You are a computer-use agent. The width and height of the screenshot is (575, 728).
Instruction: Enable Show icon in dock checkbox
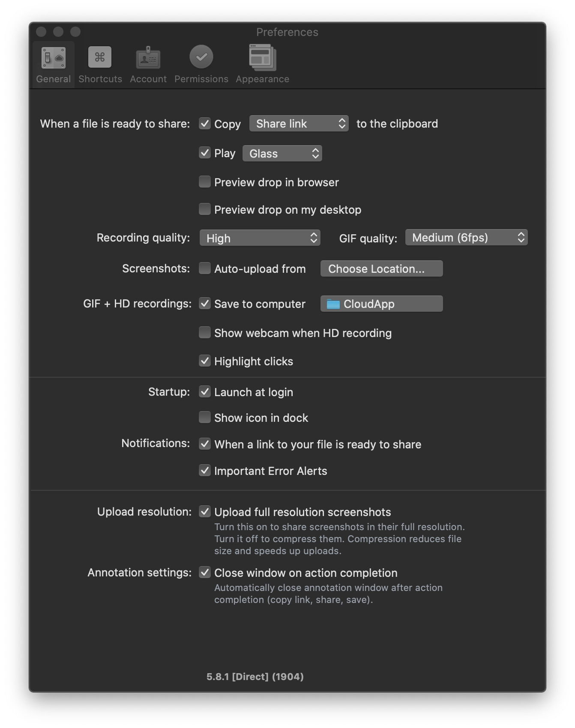[205, 418]
